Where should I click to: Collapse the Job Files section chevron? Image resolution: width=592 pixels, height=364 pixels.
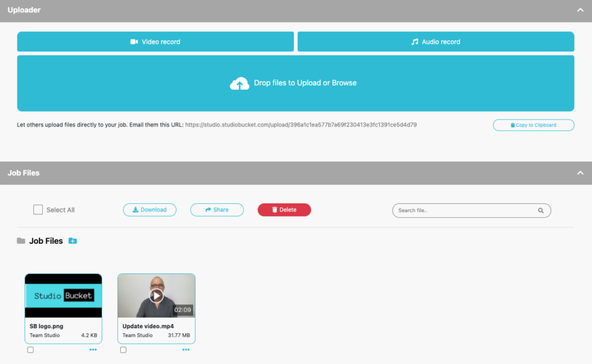(x=580, y=173)
